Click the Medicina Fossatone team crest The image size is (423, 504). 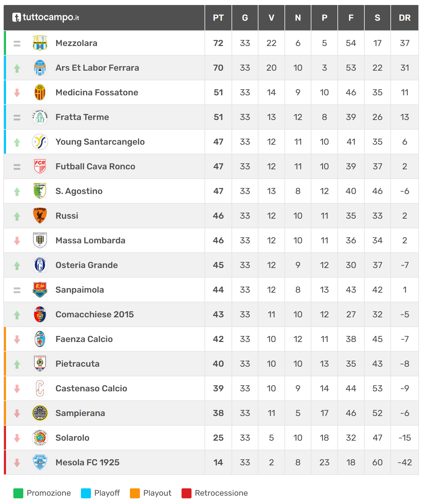click(40, 92)
